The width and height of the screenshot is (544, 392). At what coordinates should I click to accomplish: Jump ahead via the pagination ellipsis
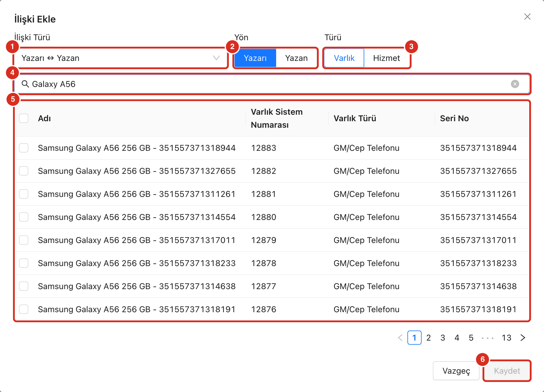tap(488, 338)
